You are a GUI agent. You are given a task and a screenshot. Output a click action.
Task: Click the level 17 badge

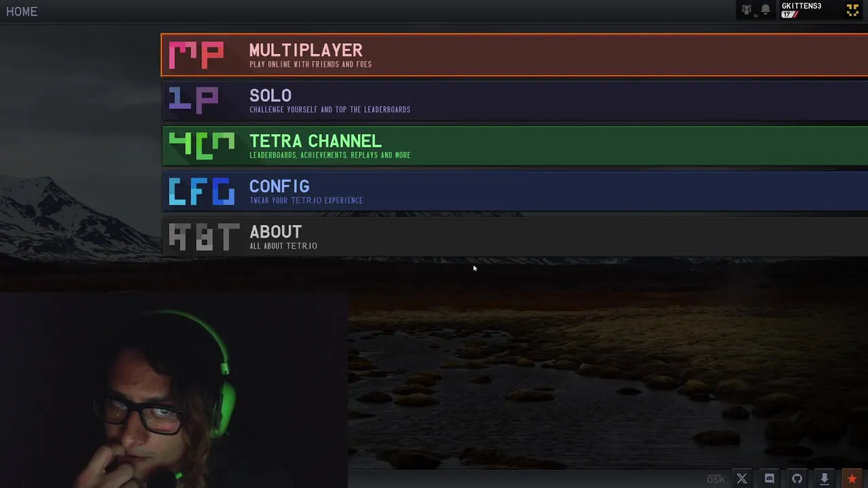pyautogui.click(x=789, y=14)
